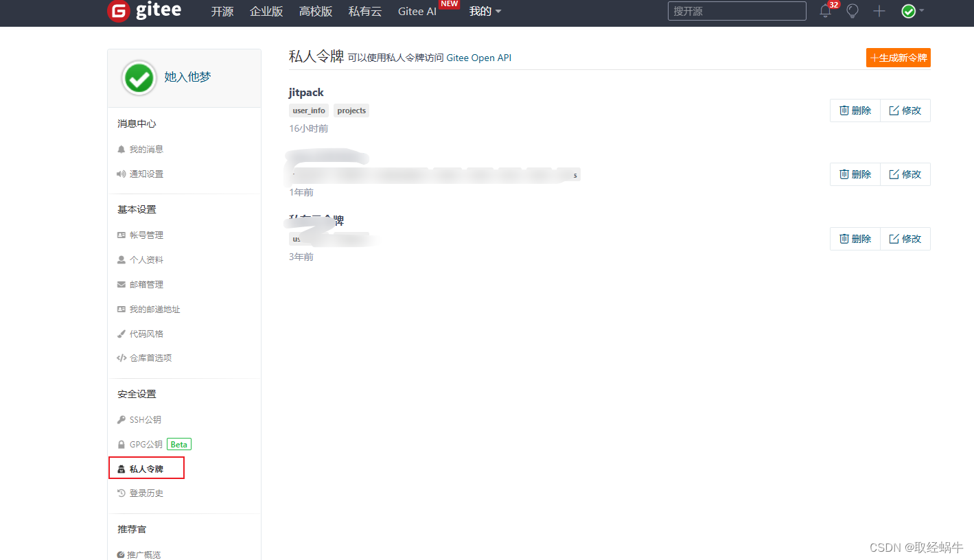The height and width of the screenshot is (560, 974).
Task: Click the brush icon beside 代码风格
Action: 121,334
